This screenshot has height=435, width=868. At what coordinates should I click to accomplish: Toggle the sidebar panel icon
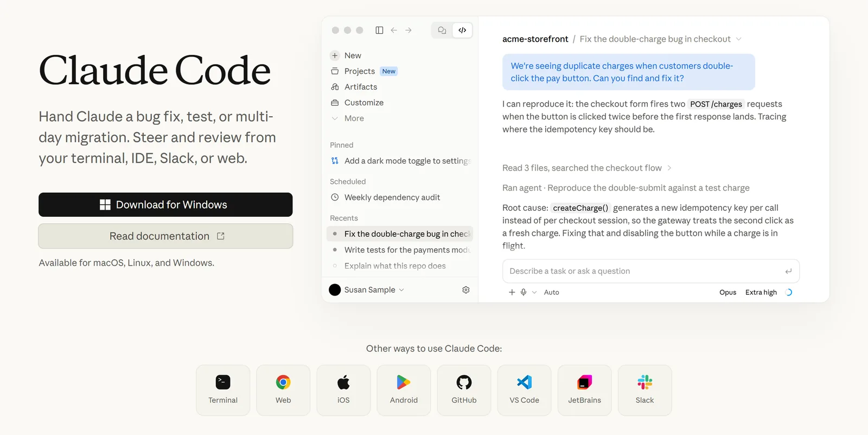379,30
